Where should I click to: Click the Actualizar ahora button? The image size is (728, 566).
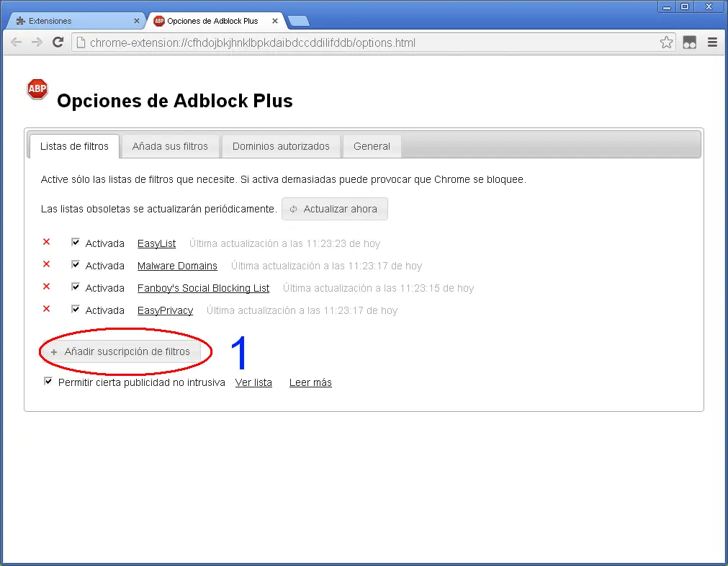(x=335, y=209)
